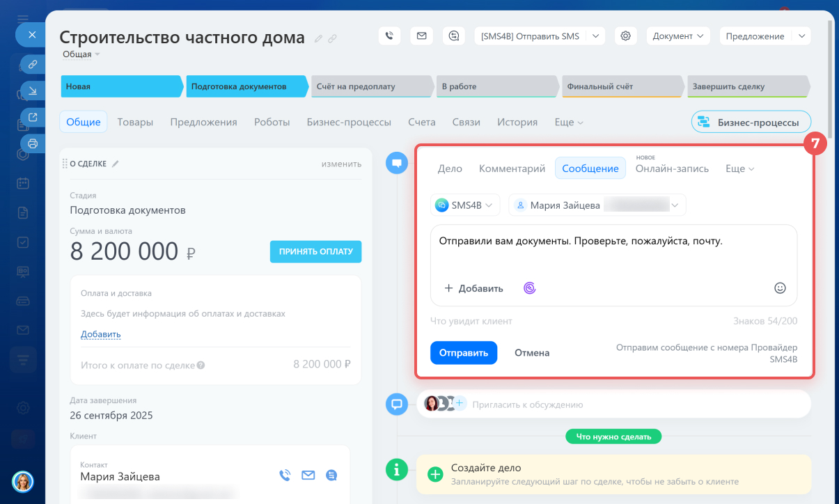Expand the recipient Мария Зайцева dropdown
The width and height of the screenshot is (839, 504).
(597, 205)
